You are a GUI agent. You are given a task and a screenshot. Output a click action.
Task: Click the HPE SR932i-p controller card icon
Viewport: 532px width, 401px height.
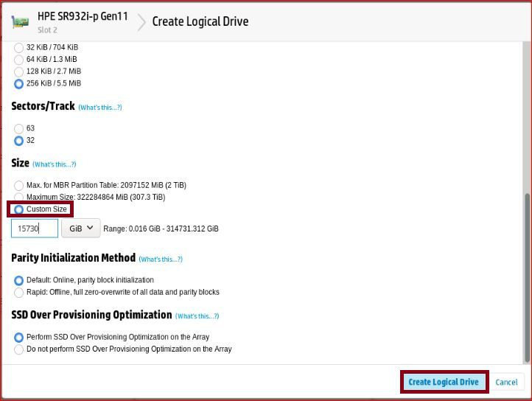[x=20, y=21]
